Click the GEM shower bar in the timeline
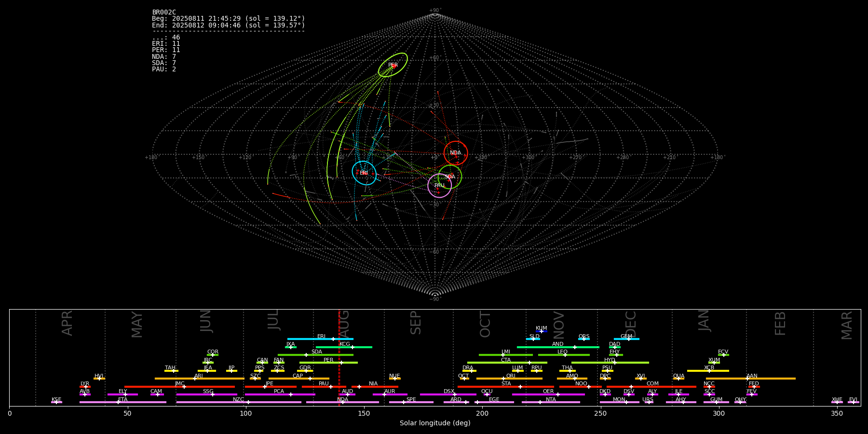868x434 pixels. [x=626, y=339]
